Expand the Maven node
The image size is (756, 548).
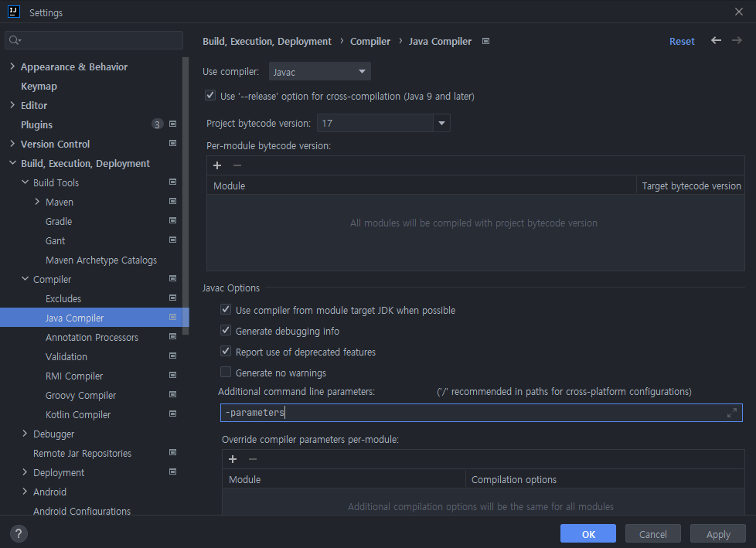coord(37,202)
